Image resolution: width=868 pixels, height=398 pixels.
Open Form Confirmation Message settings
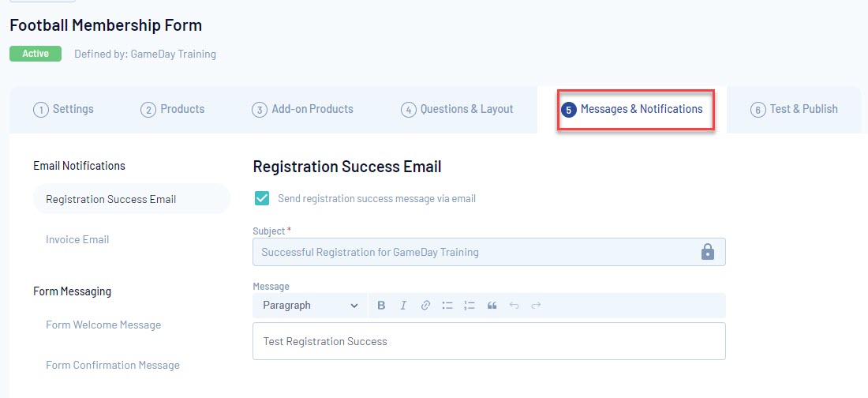[113, 366]
